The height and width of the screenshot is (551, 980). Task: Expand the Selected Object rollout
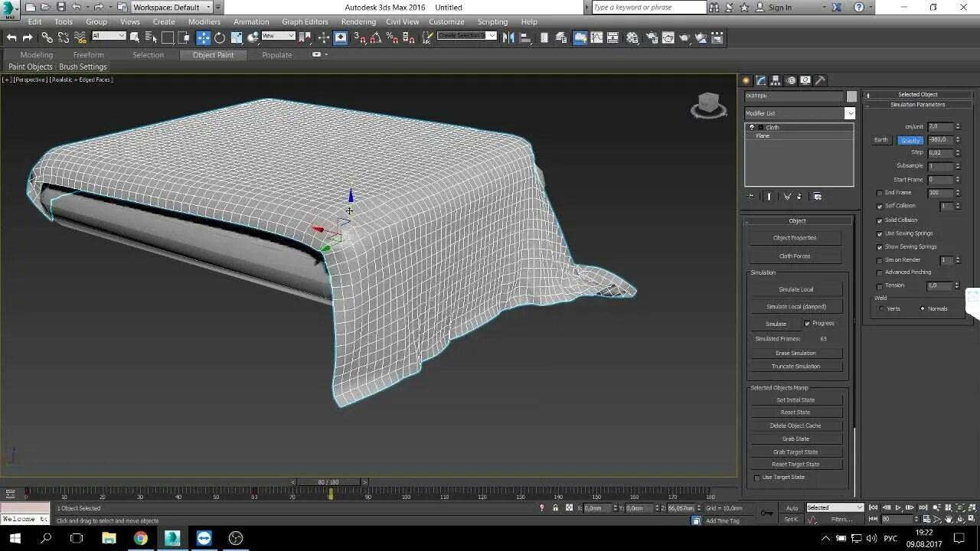coord(917,95)
